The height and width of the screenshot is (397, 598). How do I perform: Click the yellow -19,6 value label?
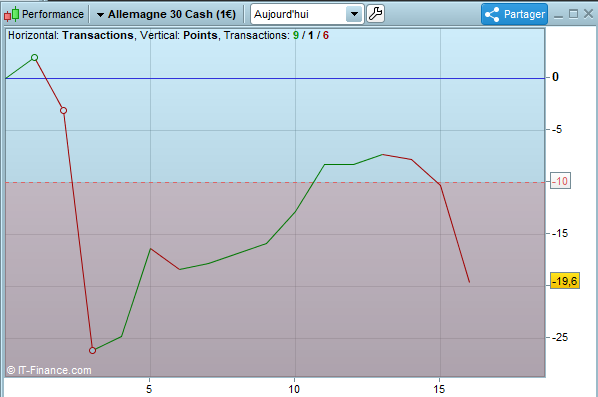coord(565,281)
